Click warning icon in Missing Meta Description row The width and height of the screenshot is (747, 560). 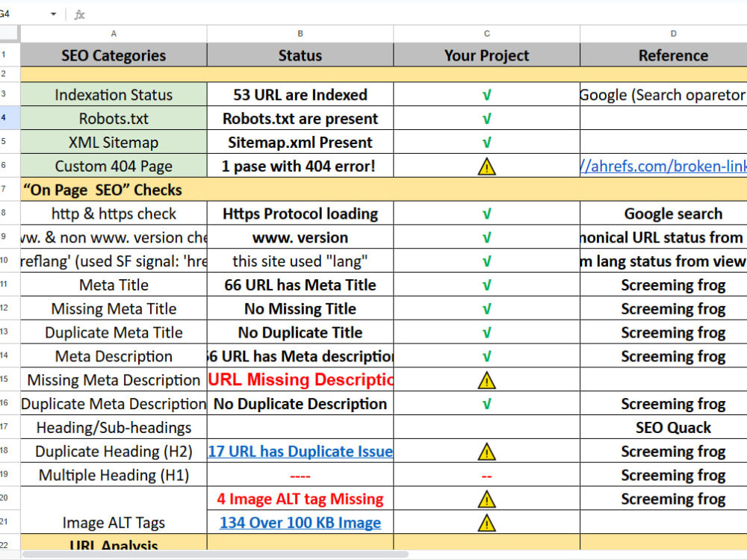pyautogui.click(x=486, y=381)
